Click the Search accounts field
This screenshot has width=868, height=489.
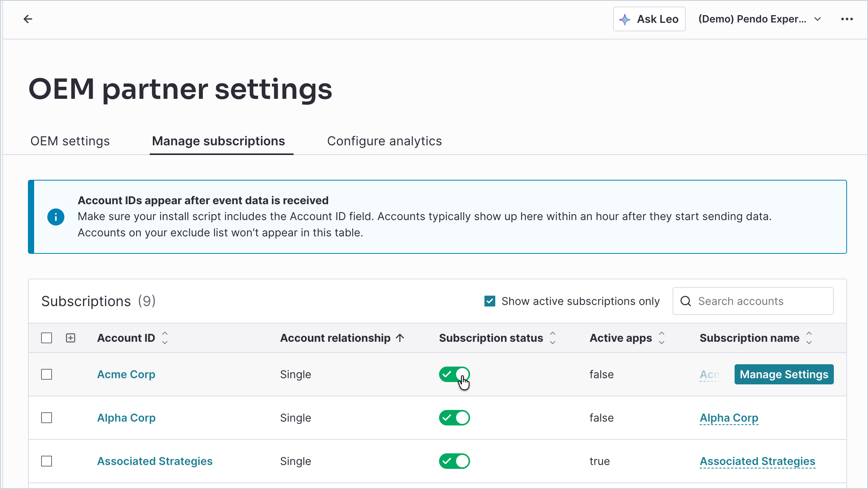(x=753, y=301)
